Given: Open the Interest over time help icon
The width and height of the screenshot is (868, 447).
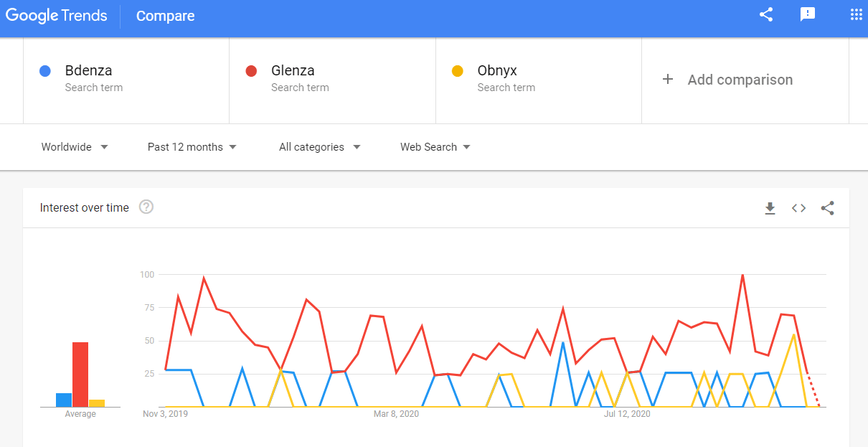Looking at the screenshot, I should pos(146,207).
